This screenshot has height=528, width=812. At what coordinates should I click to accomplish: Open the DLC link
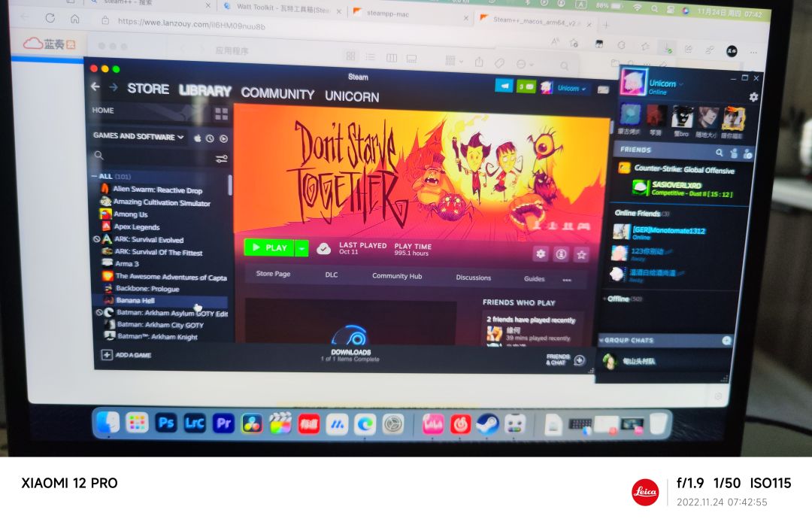[x=332, y=275]
